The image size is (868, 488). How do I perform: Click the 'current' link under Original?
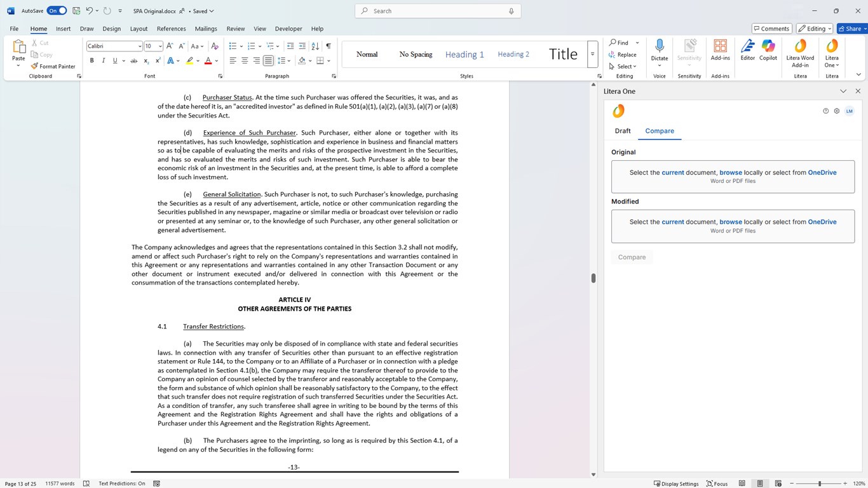[x=673, y=173]
